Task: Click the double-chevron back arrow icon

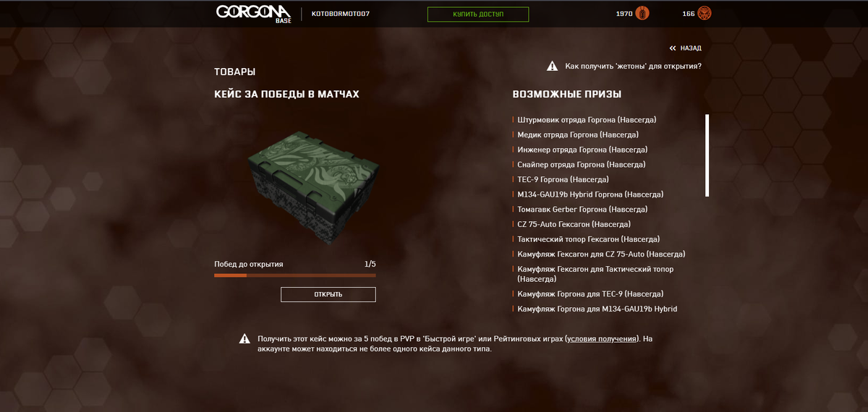Action: pos(673,48)
